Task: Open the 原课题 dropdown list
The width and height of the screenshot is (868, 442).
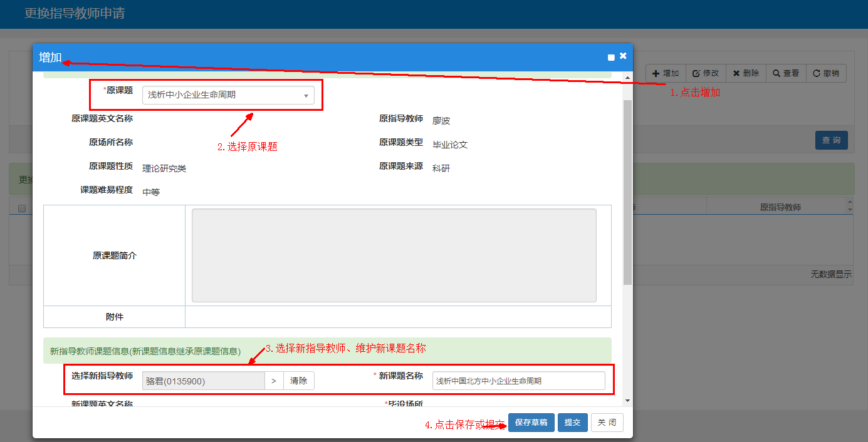Action: pyautogui.click(x=306, y=96)
